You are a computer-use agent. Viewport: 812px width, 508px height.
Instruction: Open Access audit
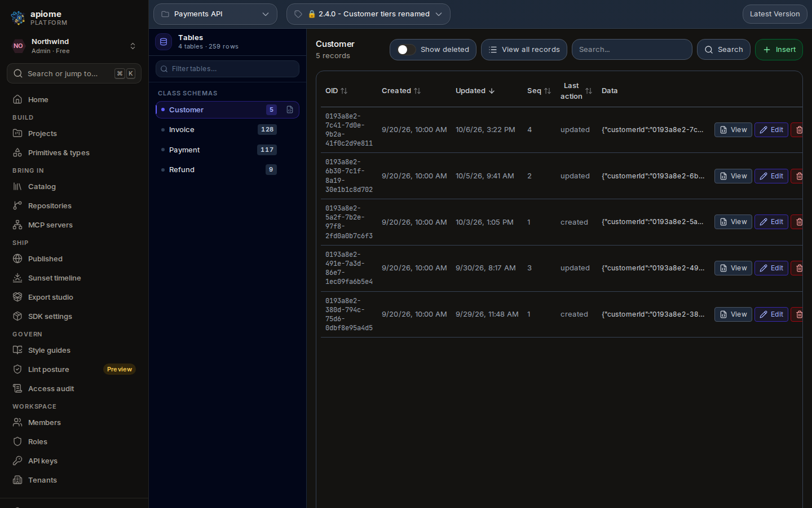[x=74, y=389]
